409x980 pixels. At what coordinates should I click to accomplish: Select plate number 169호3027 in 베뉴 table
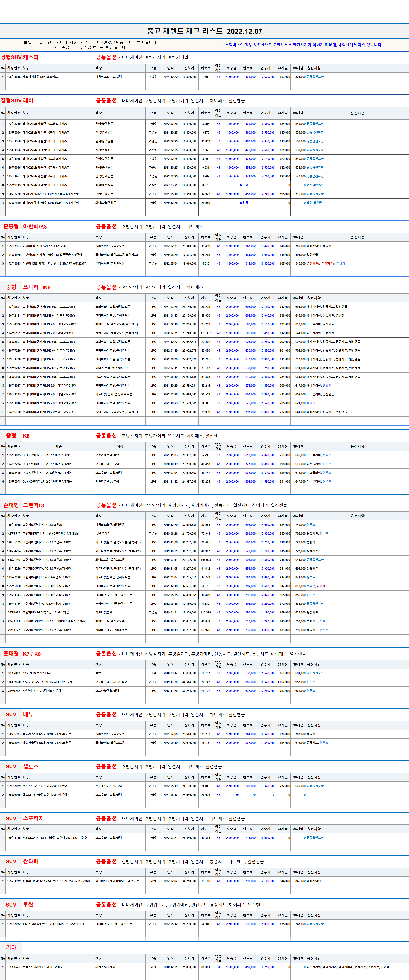pos(14,743)
